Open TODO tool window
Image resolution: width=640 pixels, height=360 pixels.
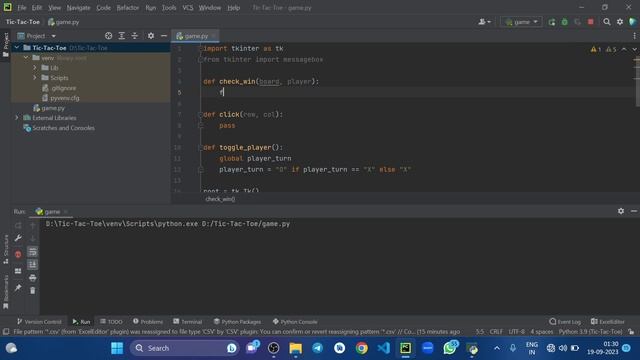click(x=111, y=322)
